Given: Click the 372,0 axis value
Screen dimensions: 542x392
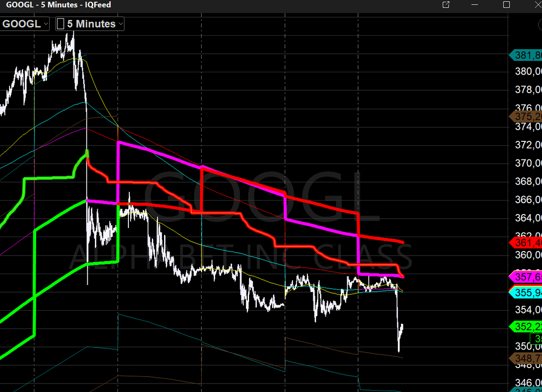Looking at the screenshot, I should point(528,145).
